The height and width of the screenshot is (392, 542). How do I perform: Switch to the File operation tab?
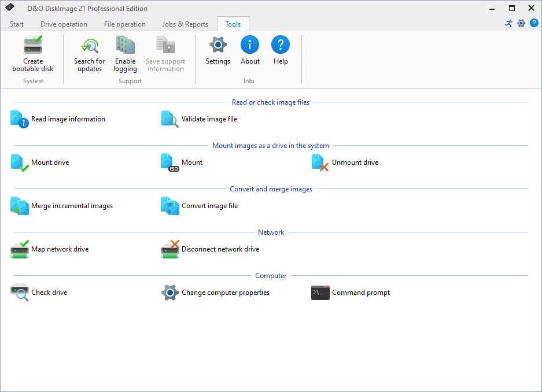(x=125, y=24)
